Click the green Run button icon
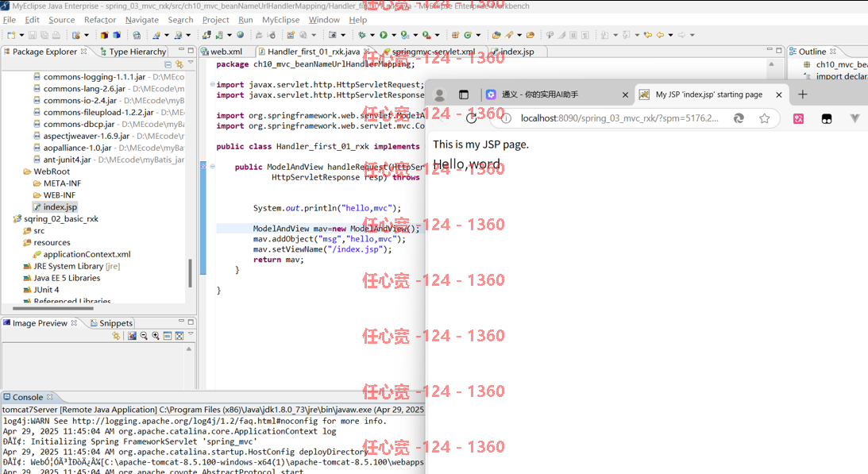Screen dimensions: 868x474 click(x=383, y=35)
